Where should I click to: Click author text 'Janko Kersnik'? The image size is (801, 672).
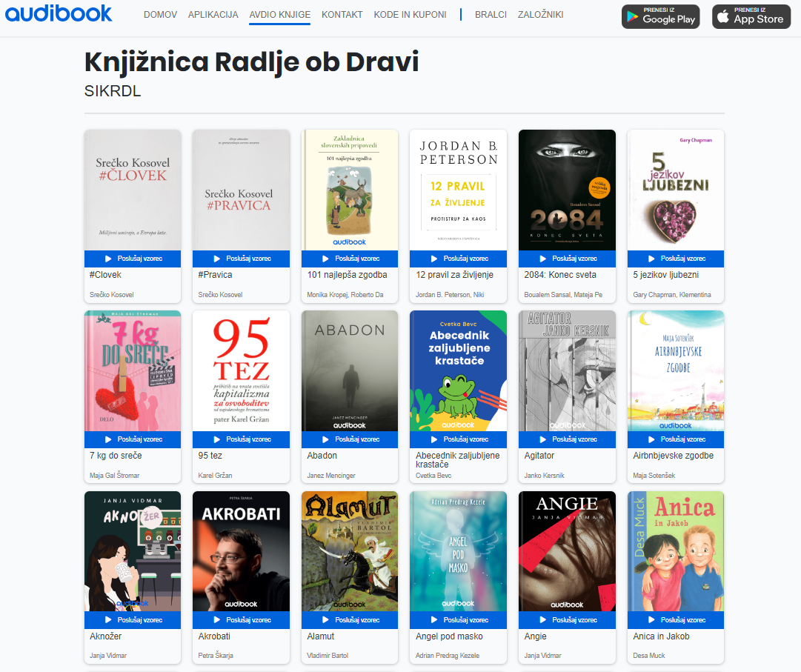[545, 476]
